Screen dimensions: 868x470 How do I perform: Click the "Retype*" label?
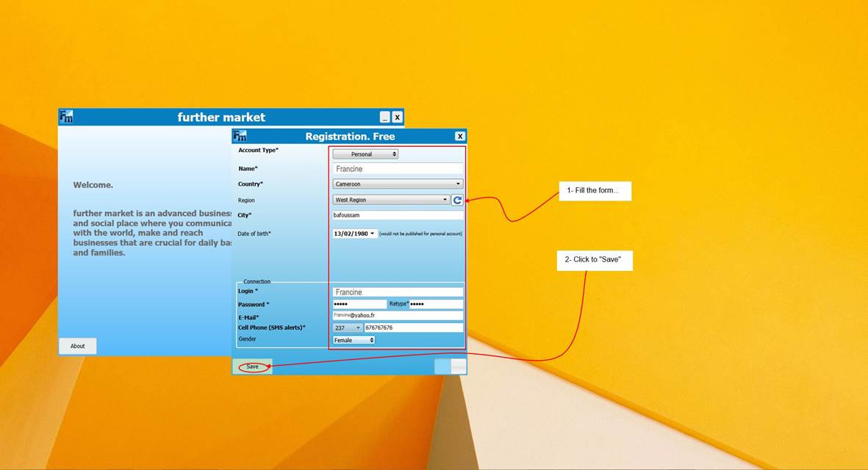[x=398, y=303]
